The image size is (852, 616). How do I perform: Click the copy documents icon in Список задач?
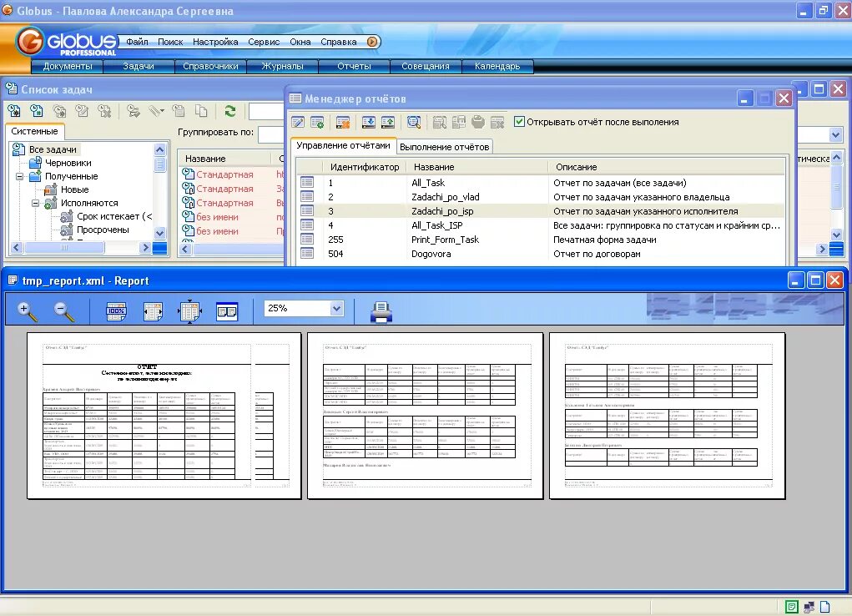[x=201, y=111]
